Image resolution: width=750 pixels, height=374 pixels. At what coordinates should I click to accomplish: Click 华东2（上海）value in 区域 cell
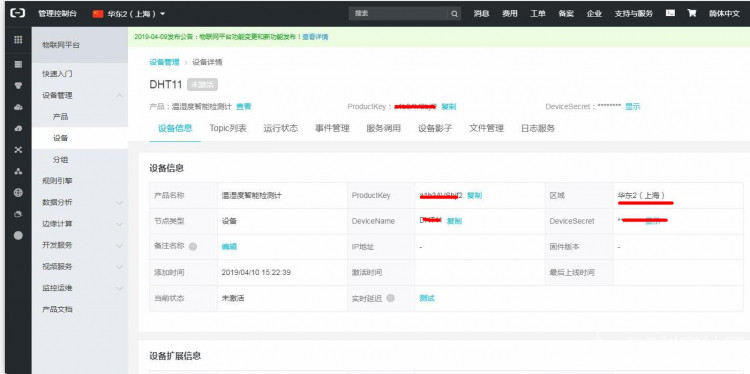641,195
